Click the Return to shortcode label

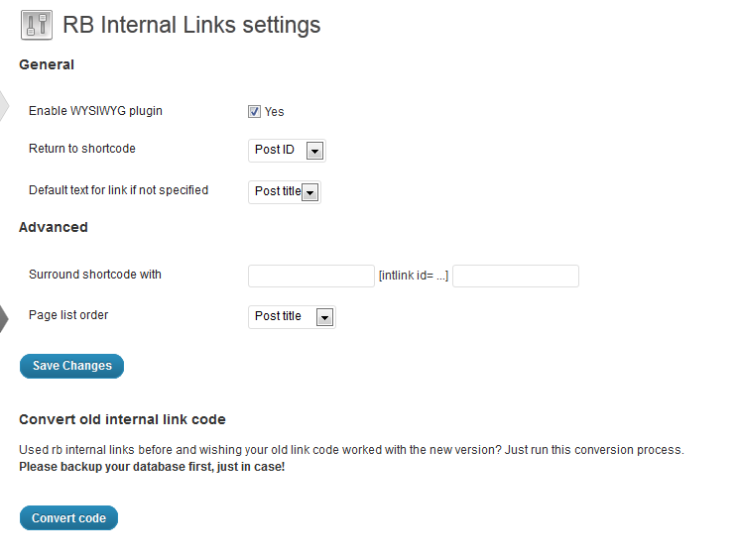[82, 149]
